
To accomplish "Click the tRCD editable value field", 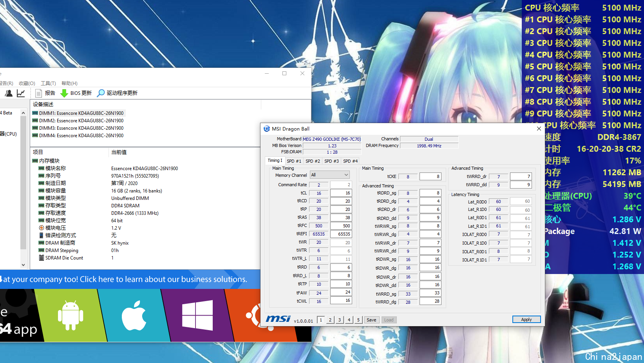I will (x=341, y=201).
